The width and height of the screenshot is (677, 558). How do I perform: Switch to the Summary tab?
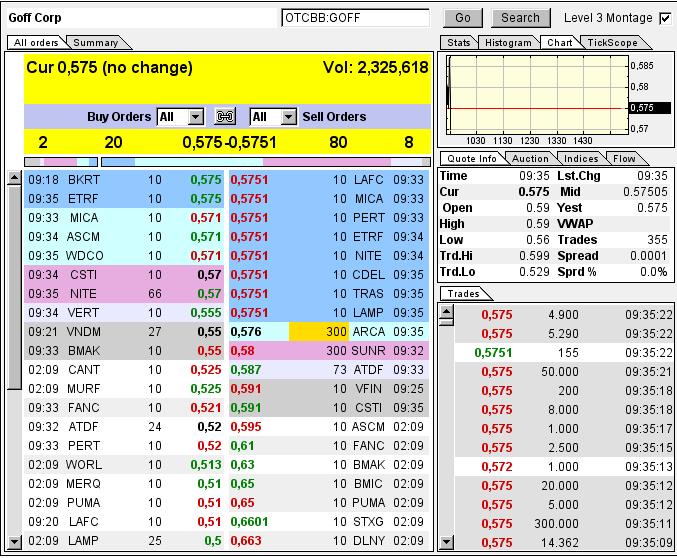tap(95, 42)
